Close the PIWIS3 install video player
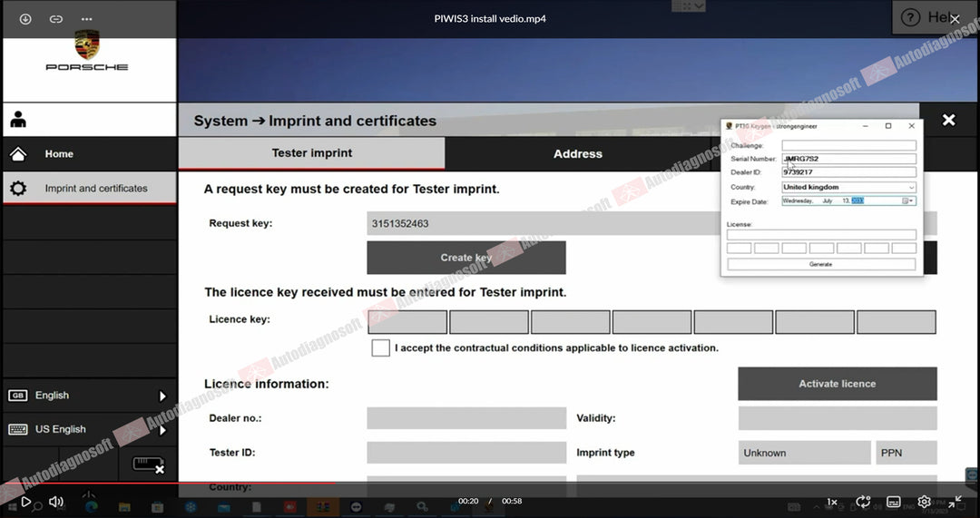The image size is (980, 518). point(955,19)
